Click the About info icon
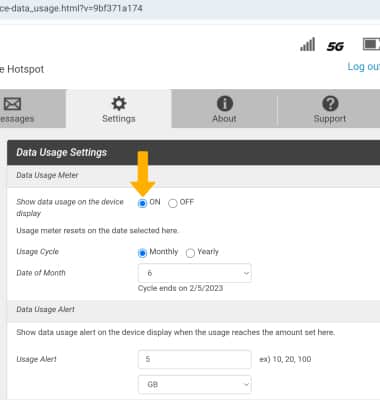 coord(225,103)
